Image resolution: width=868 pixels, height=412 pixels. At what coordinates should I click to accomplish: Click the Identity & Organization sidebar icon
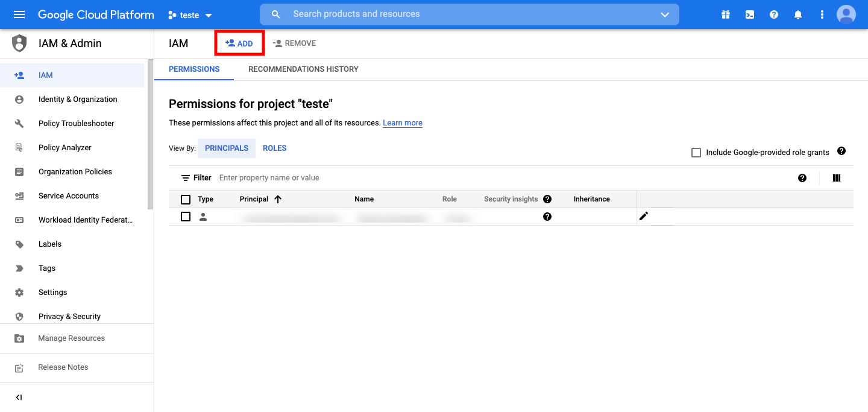tap(19, 100)
